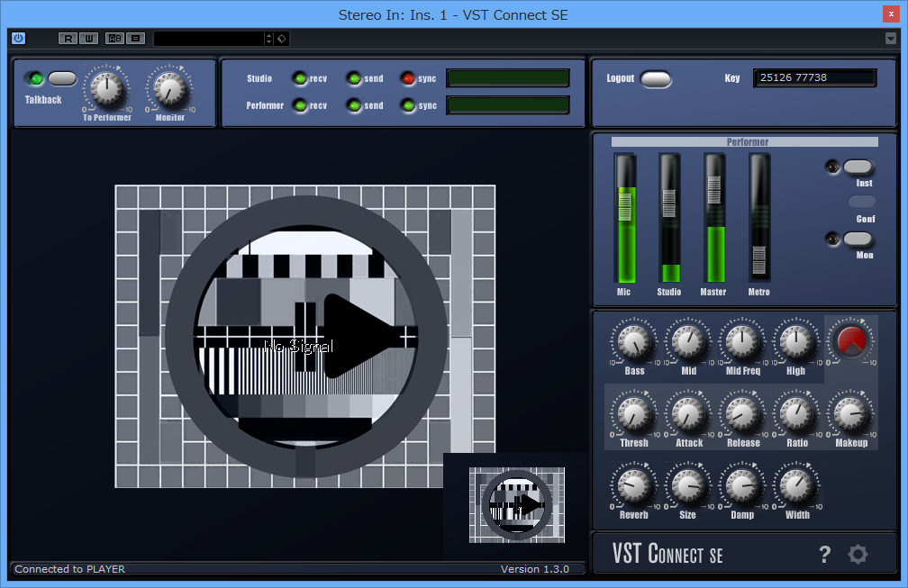
Task: Toggle the Talkback switch
Action: tap(62, 78)
